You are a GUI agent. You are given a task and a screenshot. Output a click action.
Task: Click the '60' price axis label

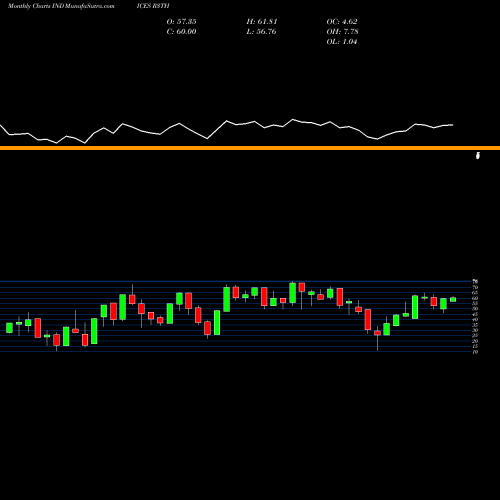(x=475, y=298)
